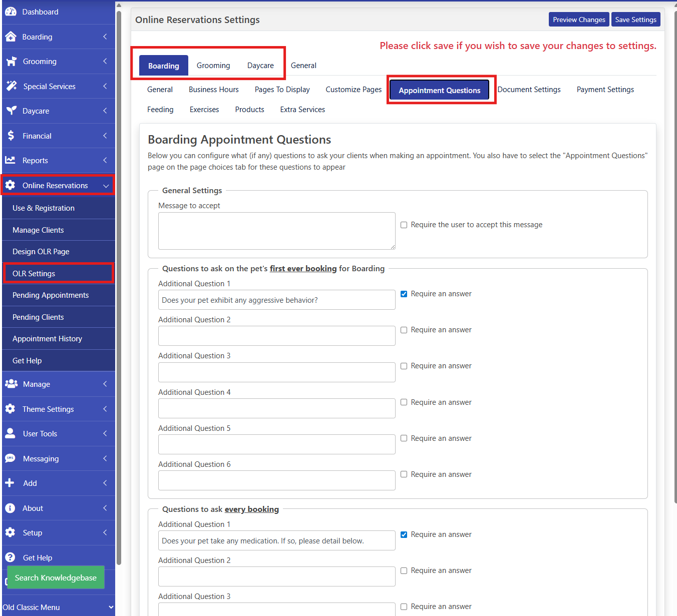Click the About info circle icon

click(x=10, y=508)
